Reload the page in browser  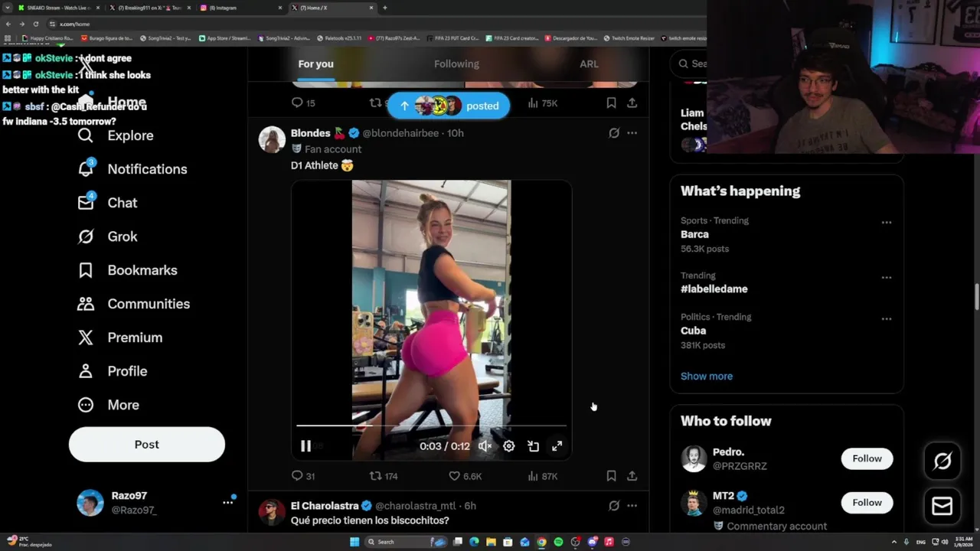[x=35, y=24]
